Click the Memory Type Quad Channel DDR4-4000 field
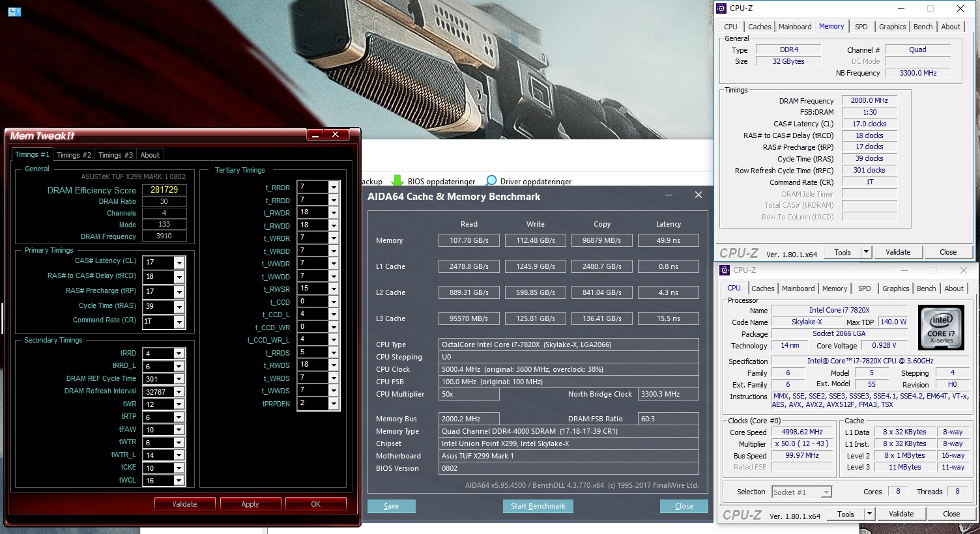980x534 pixels. (x=569, y=431)
